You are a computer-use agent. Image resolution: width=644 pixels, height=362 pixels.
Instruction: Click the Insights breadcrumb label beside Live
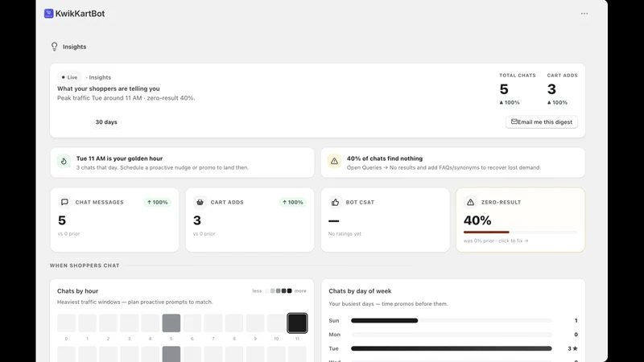(100, 77)
